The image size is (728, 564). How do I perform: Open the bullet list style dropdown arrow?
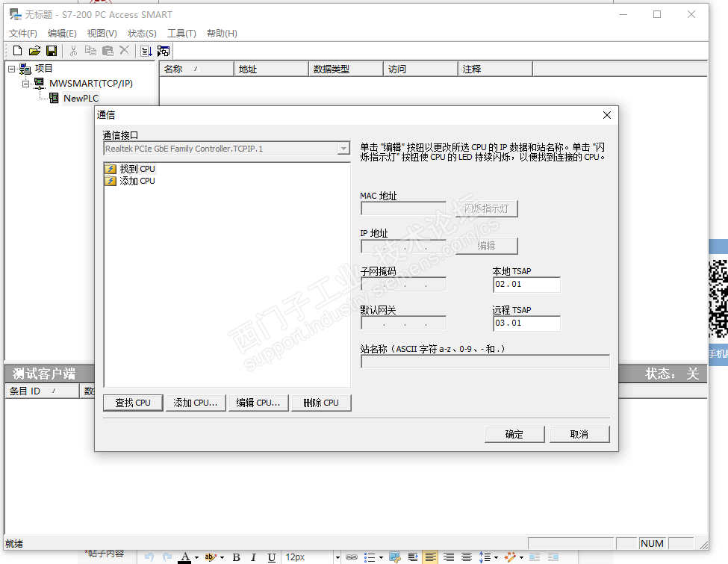[382, 557]
